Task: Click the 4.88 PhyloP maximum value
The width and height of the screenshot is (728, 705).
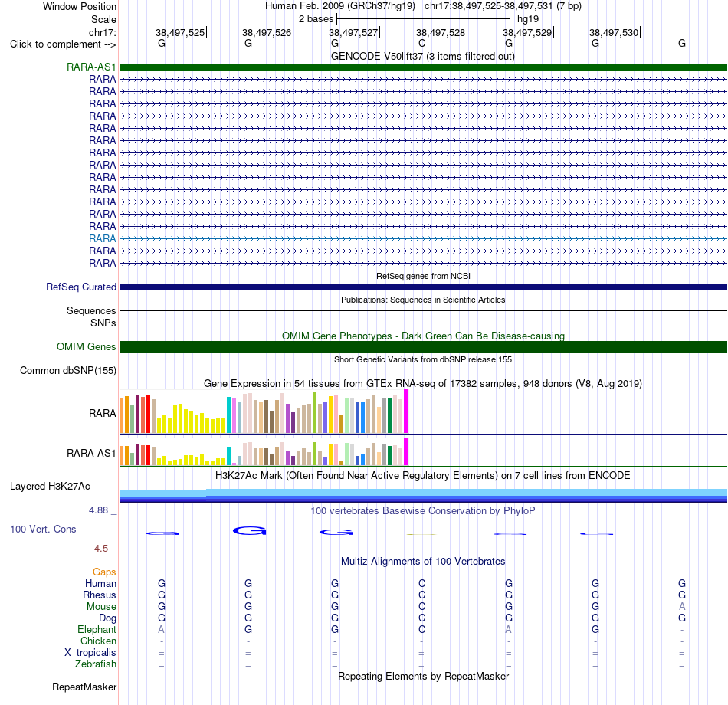Action: [98, 510]
